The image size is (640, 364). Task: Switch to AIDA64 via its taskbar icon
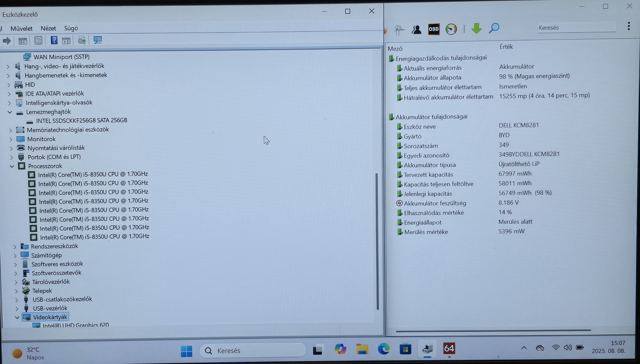coord(449,349)
